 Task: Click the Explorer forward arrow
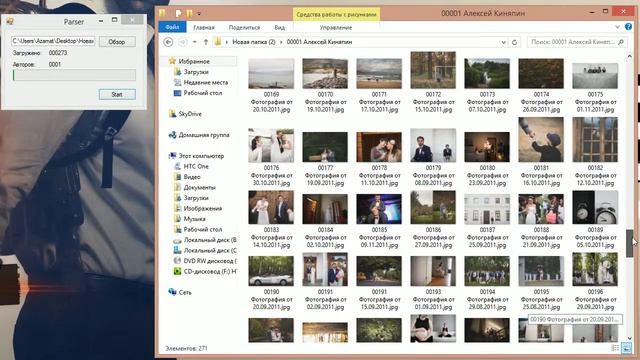click(183, 42)
